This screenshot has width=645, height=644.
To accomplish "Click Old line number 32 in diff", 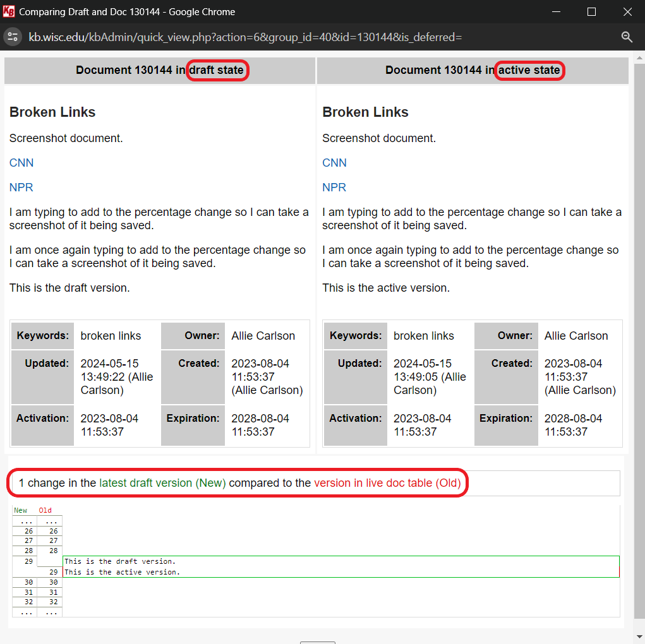I will click(x=54, y=602).
